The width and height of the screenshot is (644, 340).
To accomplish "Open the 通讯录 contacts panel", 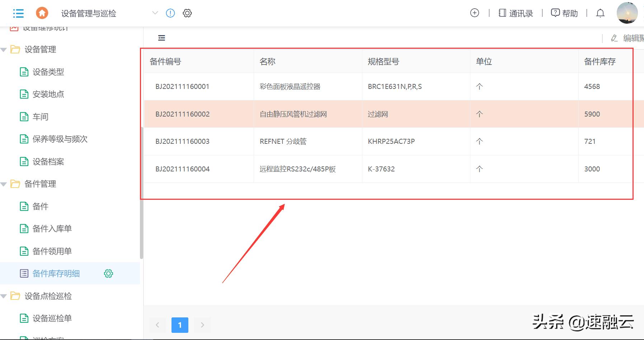I will (x=516, y=13).
